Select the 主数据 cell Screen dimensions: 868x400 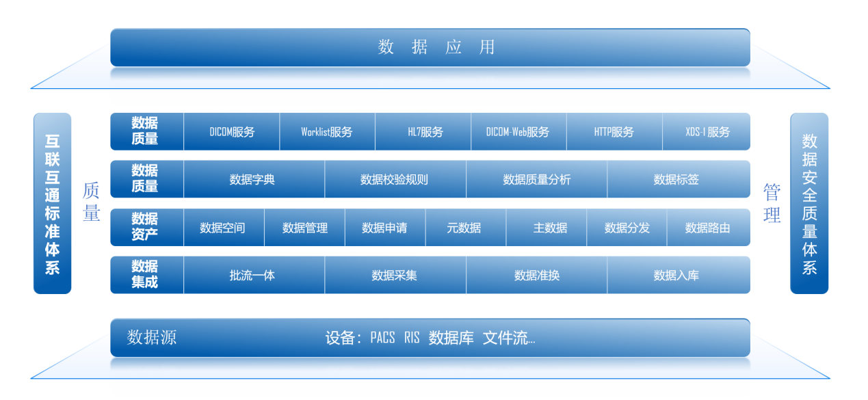[546, 228]
